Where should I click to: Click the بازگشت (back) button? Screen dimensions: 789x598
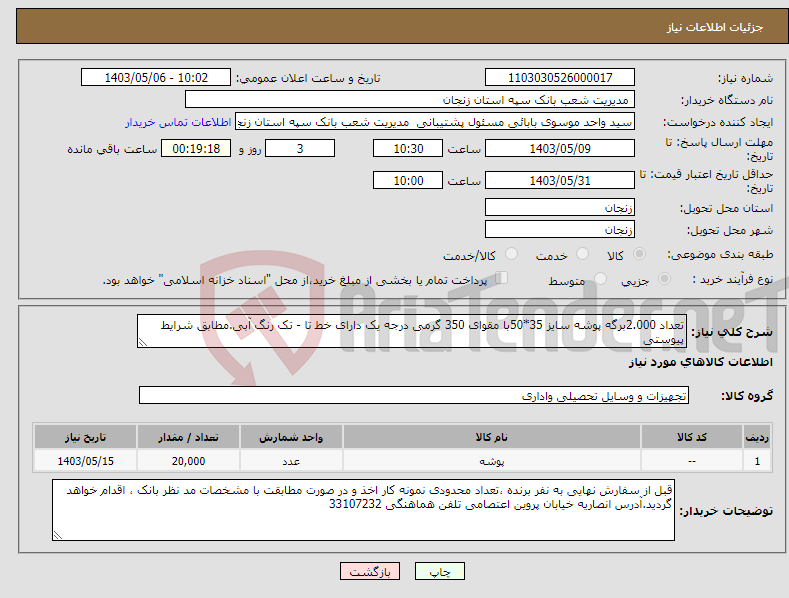pos(370,571)
